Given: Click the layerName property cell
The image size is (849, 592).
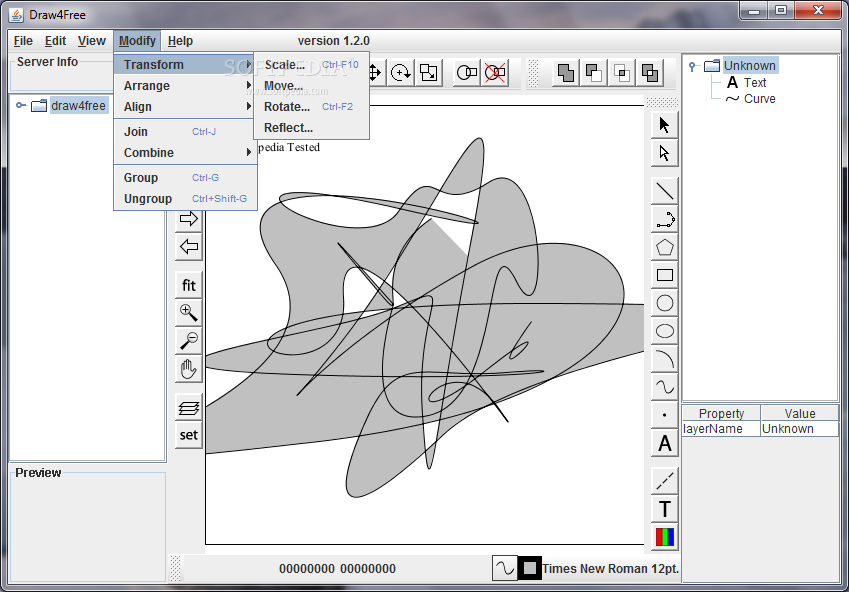Looking at the screenshot, I should [x=721, y=428].
